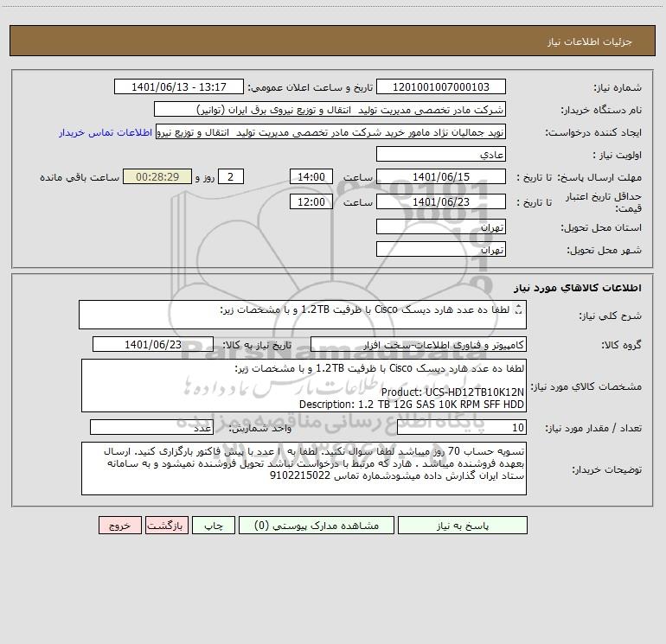Click the ایجاد کننده درخواست field
Image resolution: width=666 pixels, height=644 pixels.
(x=331, y=132)
